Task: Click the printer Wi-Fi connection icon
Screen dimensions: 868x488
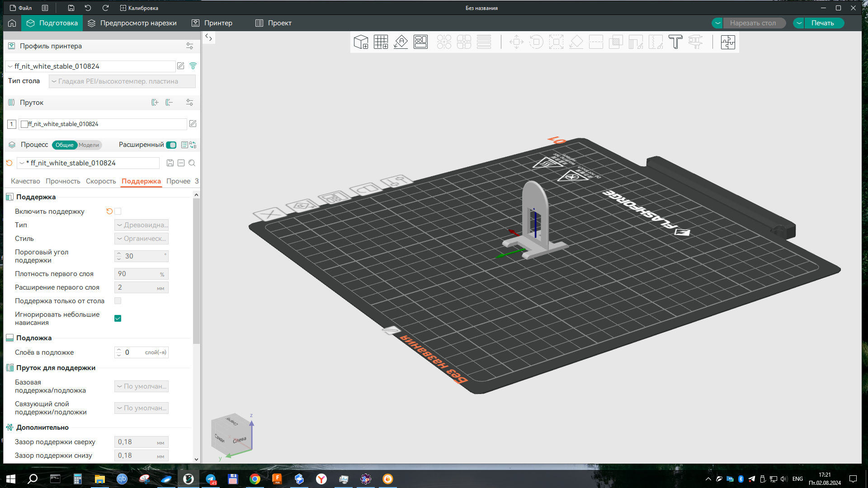Action: [193, 66]
